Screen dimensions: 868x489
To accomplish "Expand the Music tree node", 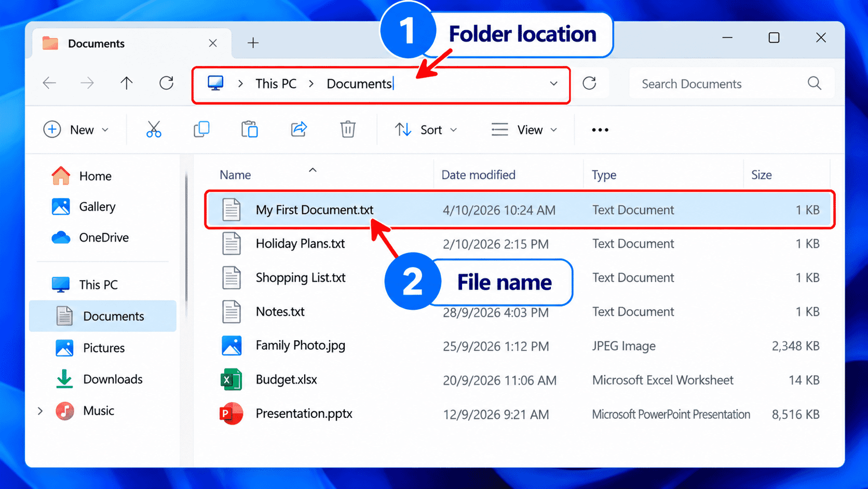I will pos(40,411).
